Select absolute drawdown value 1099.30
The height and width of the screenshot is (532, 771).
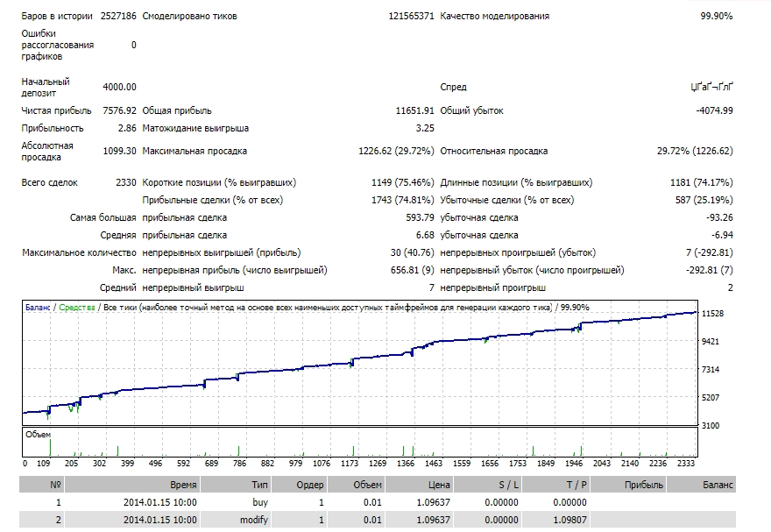pos(119,151)
